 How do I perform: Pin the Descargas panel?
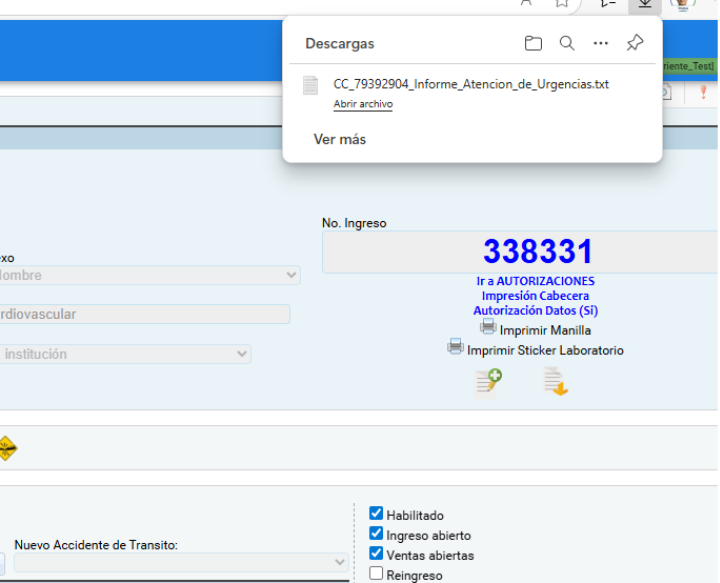[x=635, y=43]
